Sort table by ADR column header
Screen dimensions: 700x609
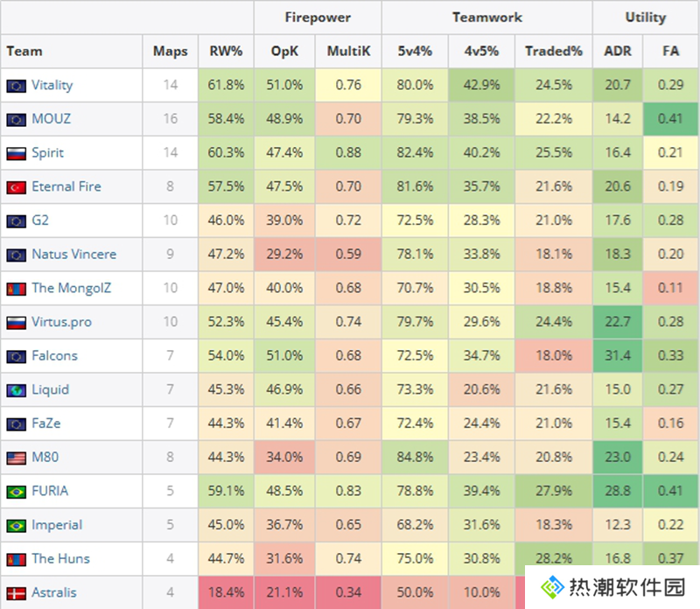coord(618,52)
